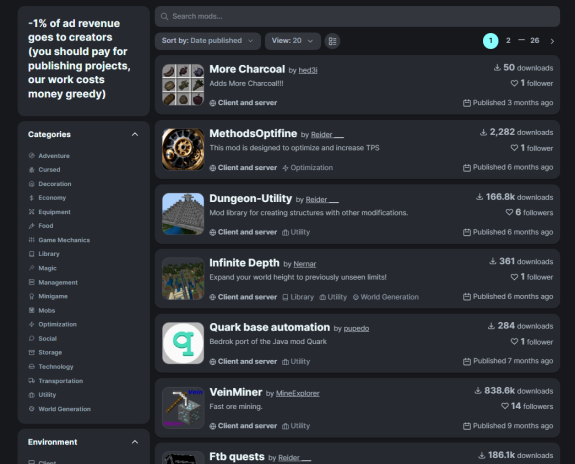
Task: Open the VeinMiner pickaxe thumbnail
Action: 183,408
